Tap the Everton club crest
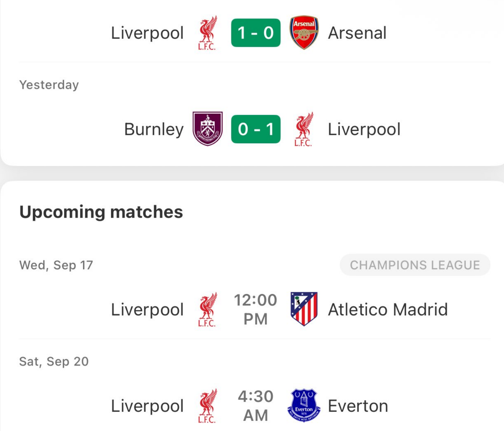This screenshot has height=431, width=504. click(x=304, y=406)
